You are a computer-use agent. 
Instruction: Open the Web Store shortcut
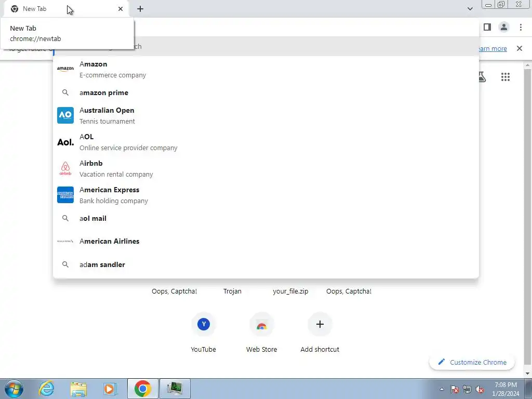(262, 332)
